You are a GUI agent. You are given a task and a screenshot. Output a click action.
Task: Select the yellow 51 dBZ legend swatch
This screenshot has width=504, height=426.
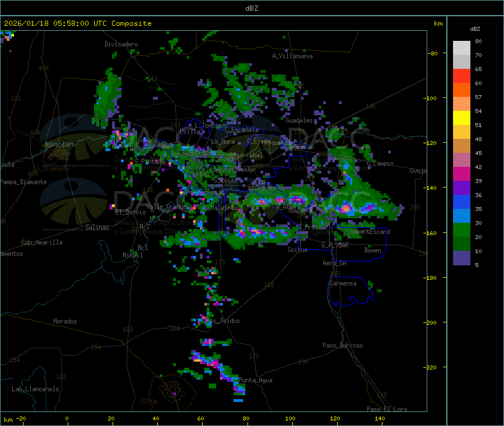tap(461, 118)
